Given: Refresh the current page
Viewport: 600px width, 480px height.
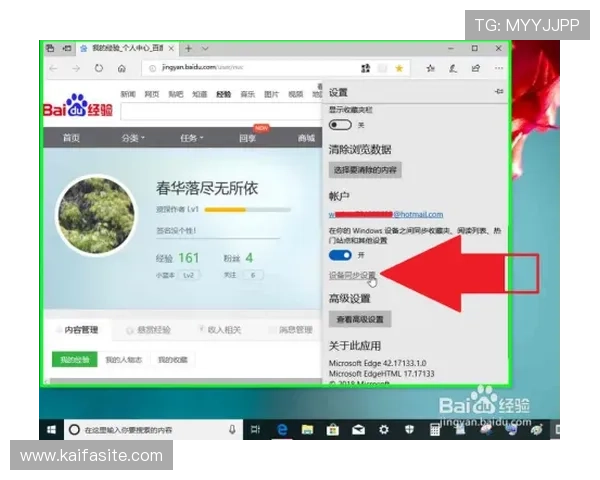Looking at the screenshot, I should point(99,69).
